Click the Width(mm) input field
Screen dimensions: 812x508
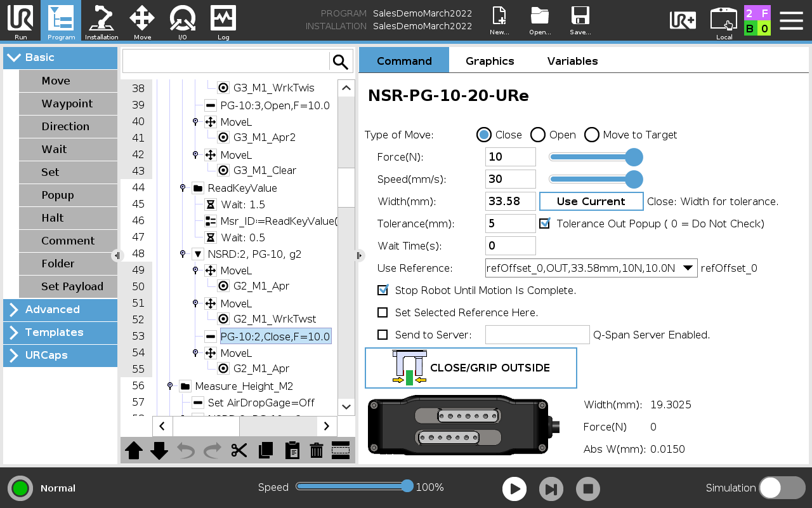coord(511,201)
